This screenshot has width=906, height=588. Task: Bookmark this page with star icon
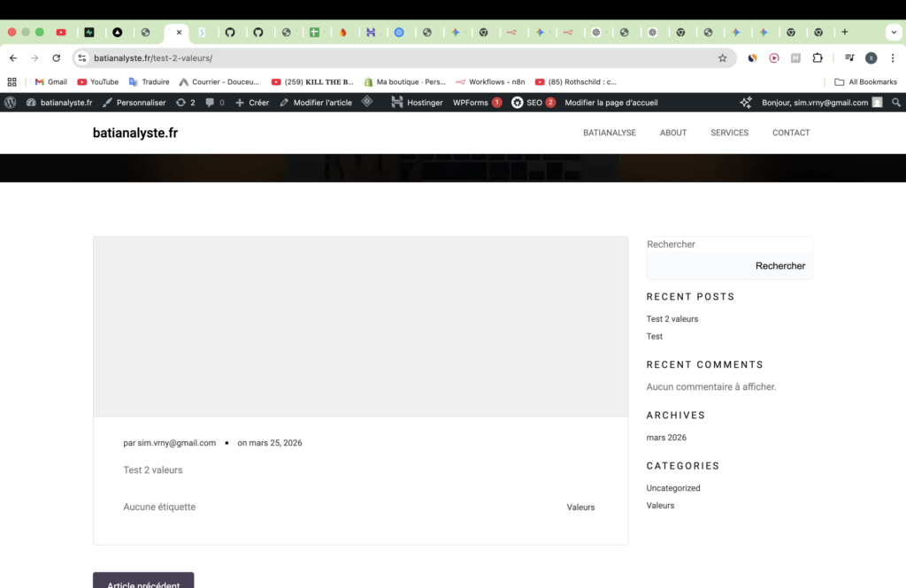click(722, 58)
